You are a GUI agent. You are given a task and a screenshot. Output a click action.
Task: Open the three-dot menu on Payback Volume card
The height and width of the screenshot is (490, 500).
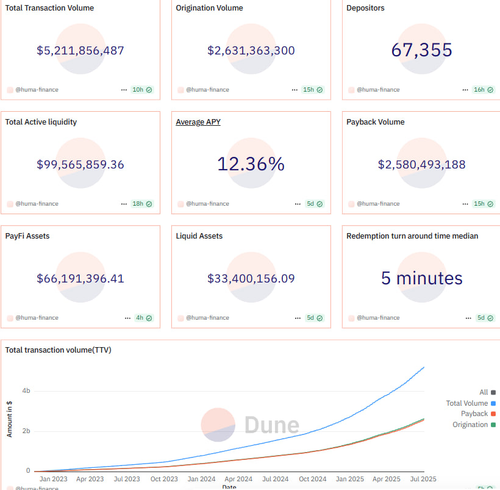(x=465, y=204)
